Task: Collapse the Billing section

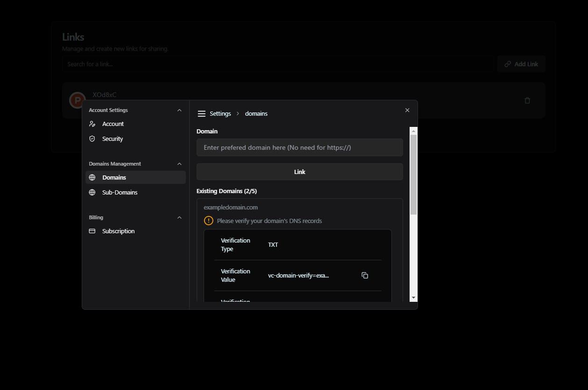Action: click(x=179, y=218)
